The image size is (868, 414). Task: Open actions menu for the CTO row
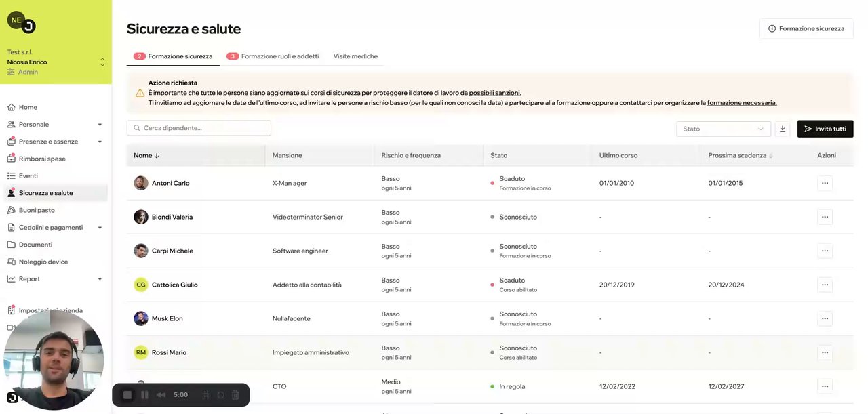(825, 386)
